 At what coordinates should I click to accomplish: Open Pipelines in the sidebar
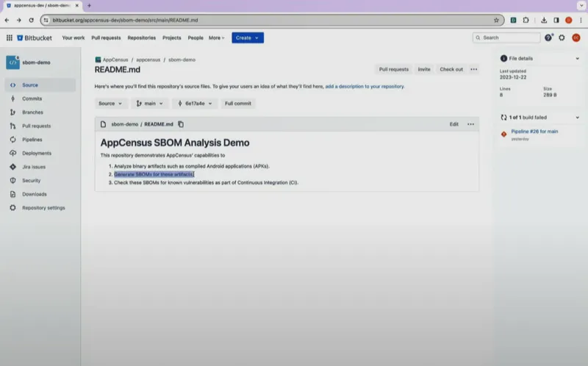point(40,140)
